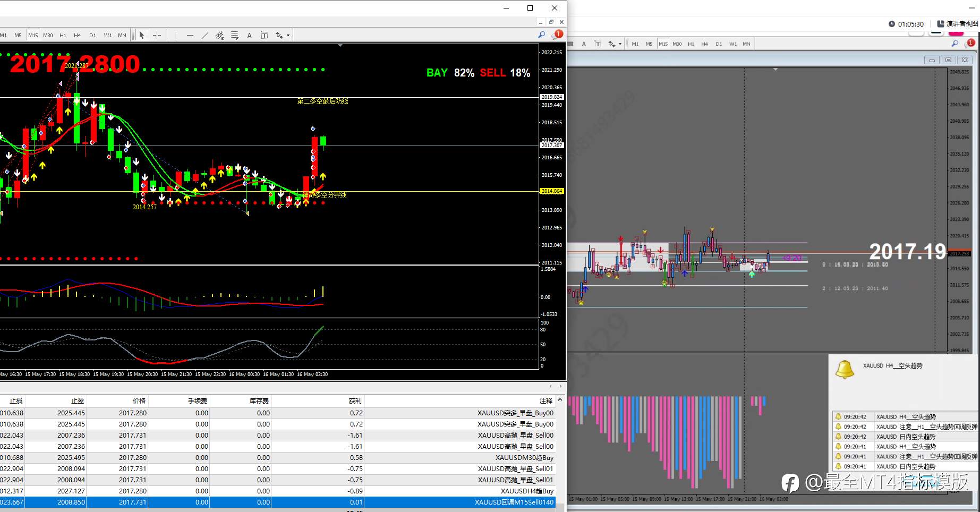Open arrows dropdown in right toolbar
Image resolution: width=980 pixels, height=512 pixels.
(x=620, y=44)
